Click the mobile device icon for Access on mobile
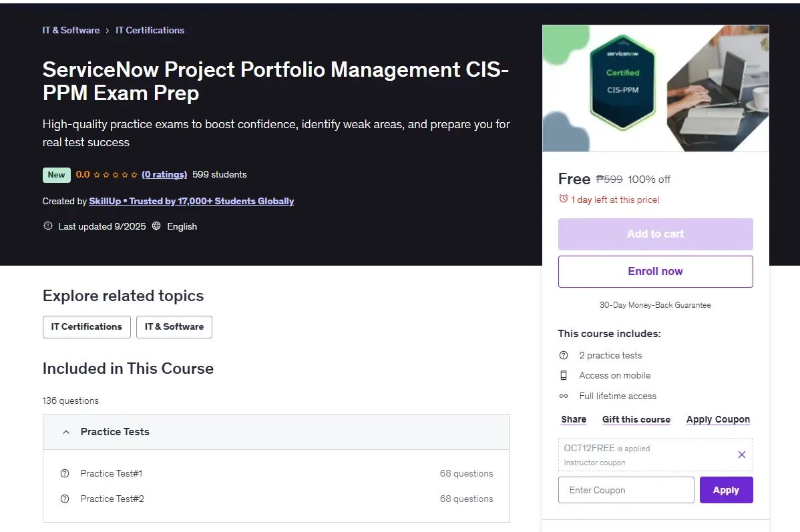The width and height of the screenshot is (800, 532). click(563, 375)
